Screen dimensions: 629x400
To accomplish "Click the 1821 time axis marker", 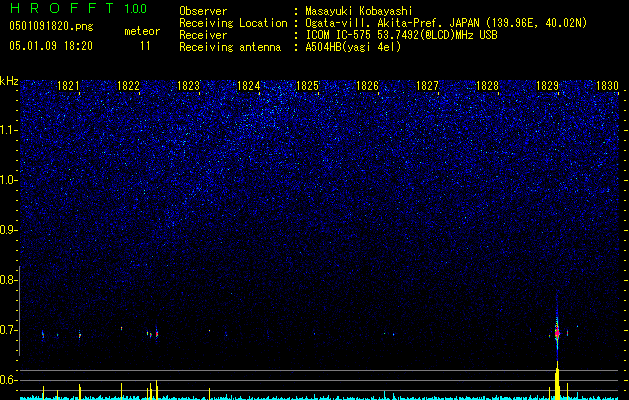I will point(68,85).
